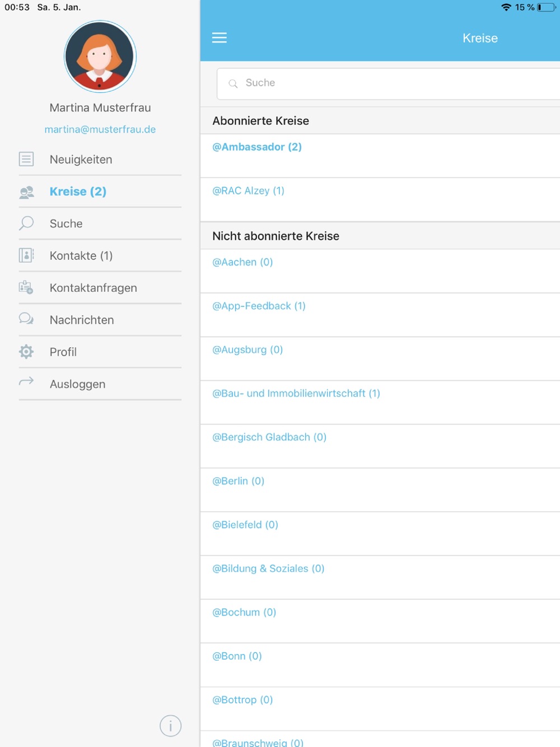
Task: Tap the Neuigkeiten news icon
Action: (26, 159)
